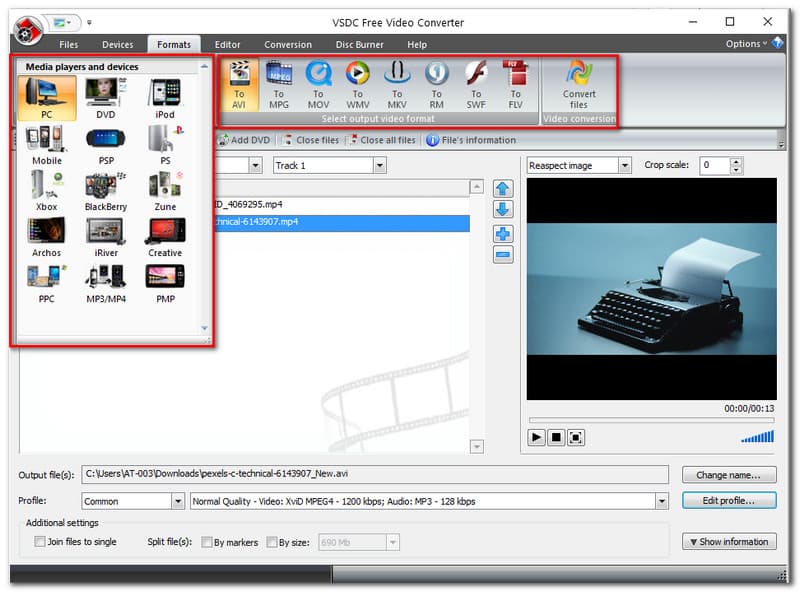
Task: Toggle the By markers split option
Action: coord(207,542)
